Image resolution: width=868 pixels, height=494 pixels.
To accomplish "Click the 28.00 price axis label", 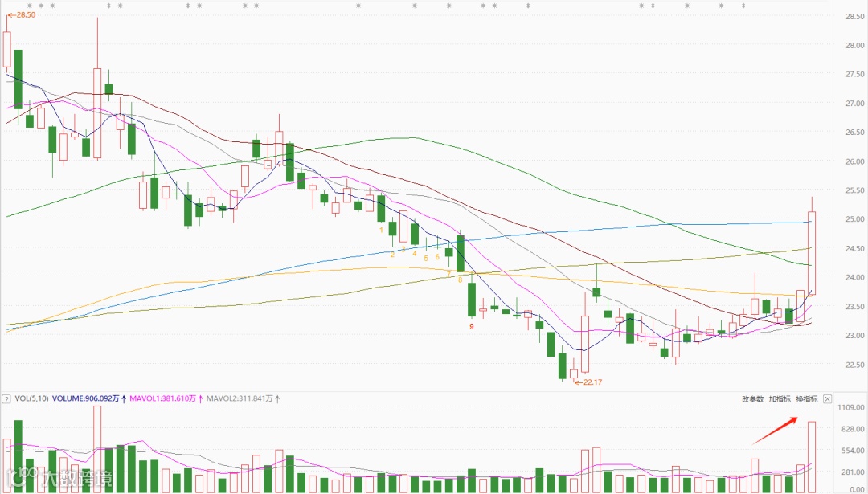I will click(x=854, y=45).
